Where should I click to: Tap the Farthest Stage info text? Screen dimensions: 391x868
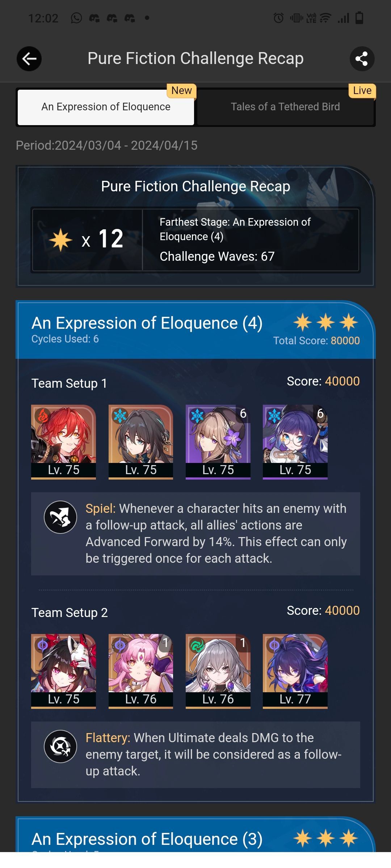[235, 229]
